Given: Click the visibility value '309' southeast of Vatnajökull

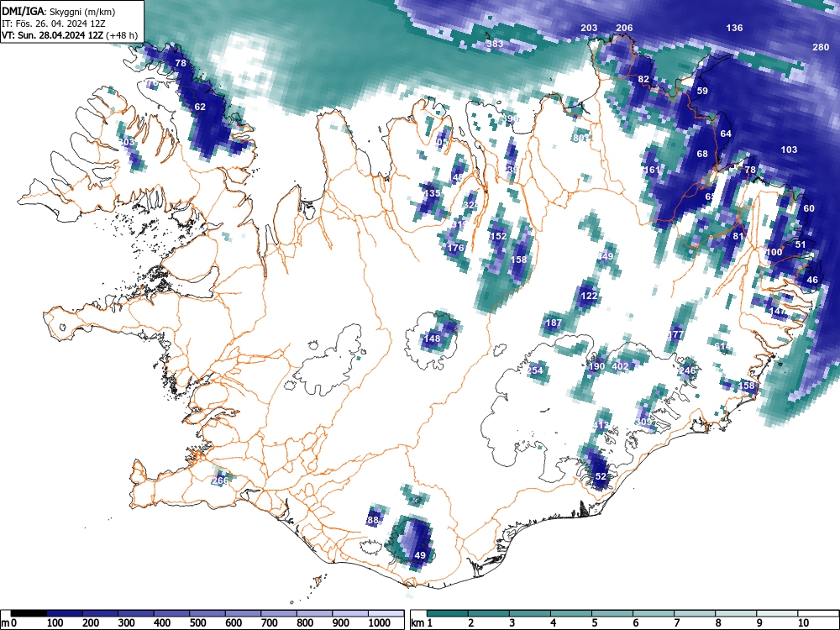Looking at the screenshot, I should pyautogui.click(x=643, y=422).
